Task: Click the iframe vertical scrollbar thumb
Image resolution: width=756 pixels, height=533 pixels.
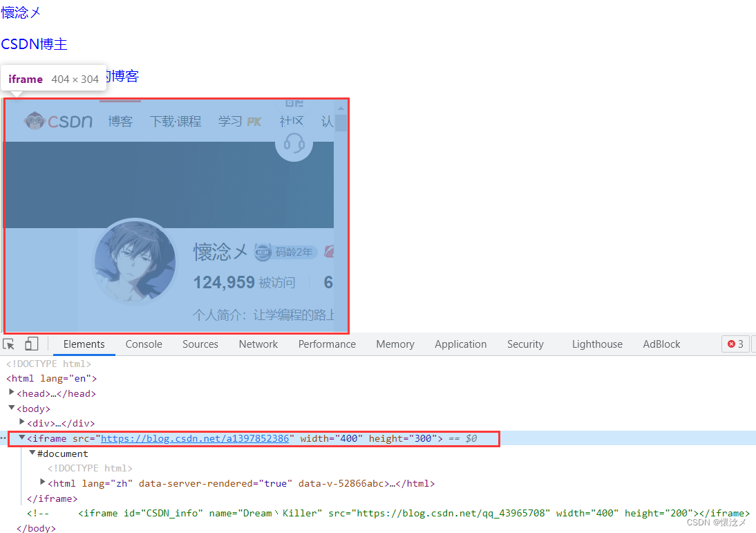Action: 341,122
